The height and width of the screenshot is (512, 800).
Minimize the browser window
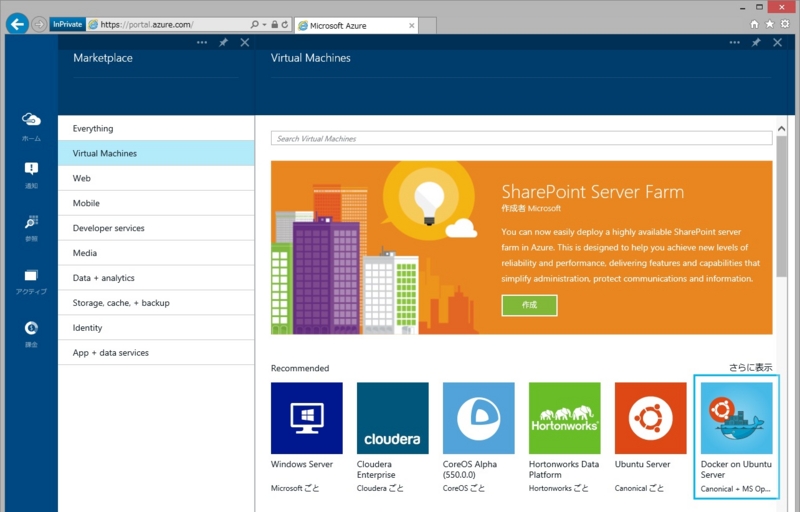(743, 8)
